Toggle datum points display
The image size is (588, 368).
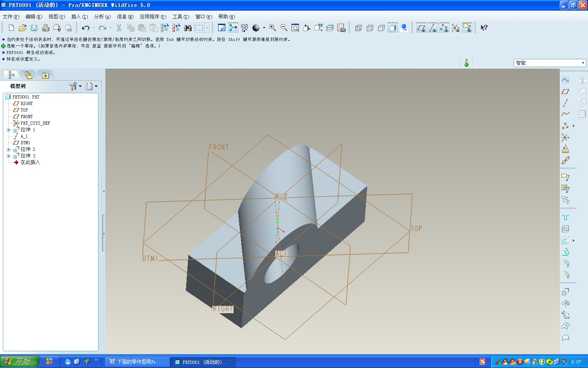tap(444, 28)
